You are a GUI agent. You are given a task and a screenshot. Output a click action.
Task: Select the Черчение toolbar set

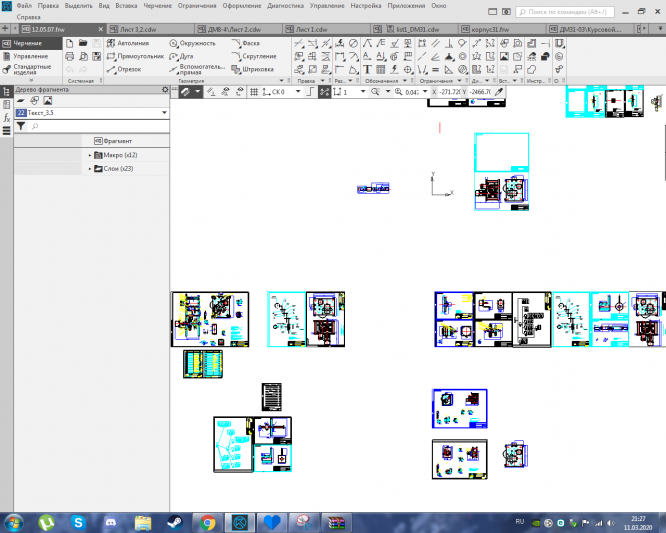tap(31, 43)
